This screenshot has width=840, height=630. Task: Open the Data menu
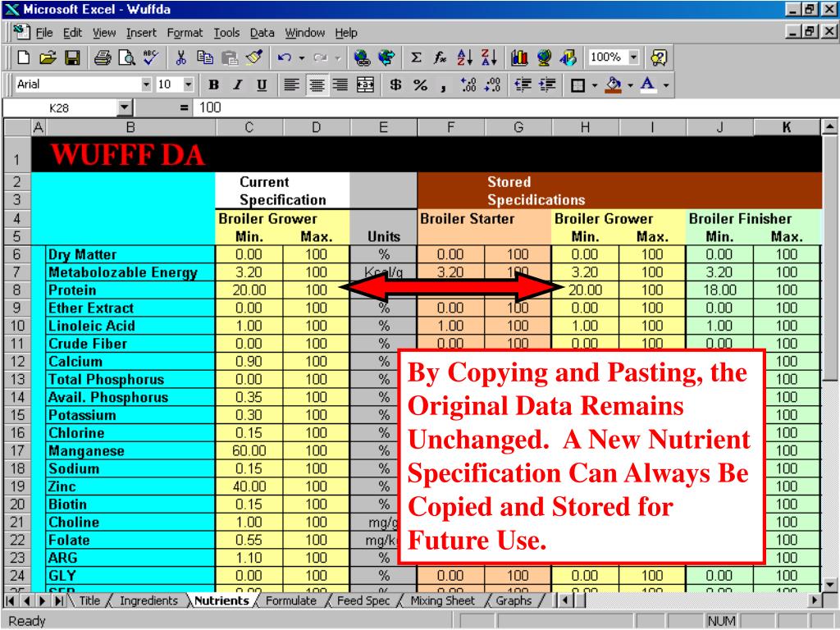(262, 33)
